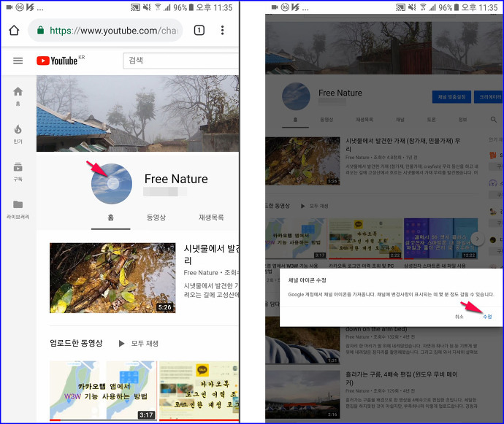Viewport: 504px width, 424px height.
Task: Tap the Chrome home icon in left screenshot
Action: click(x=14, y=31)
